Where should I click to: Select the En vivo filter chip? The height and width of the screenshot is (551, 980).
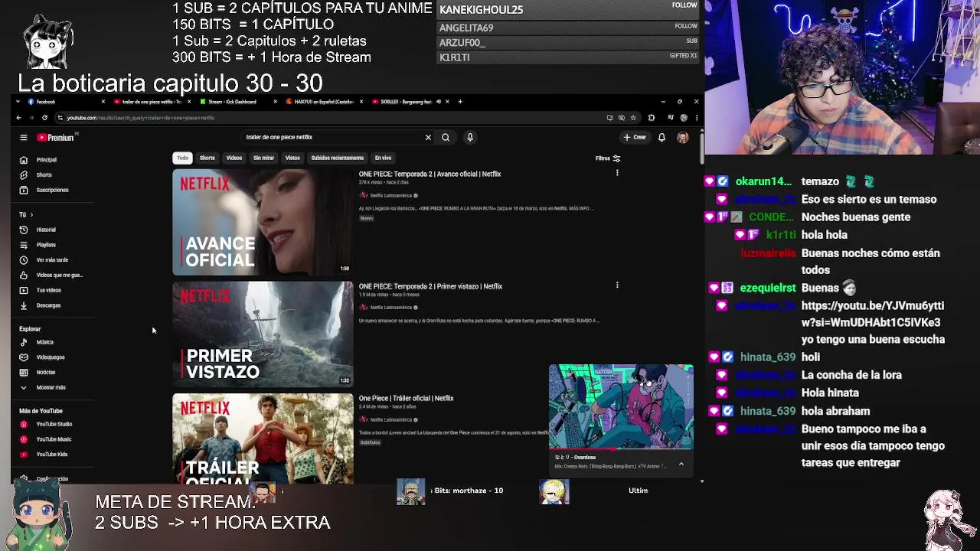383,158
